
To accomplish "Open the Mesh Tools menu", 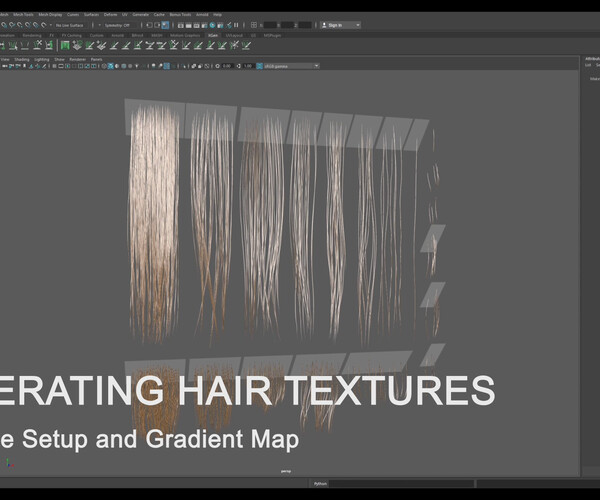I will click(x=23, y=15).
